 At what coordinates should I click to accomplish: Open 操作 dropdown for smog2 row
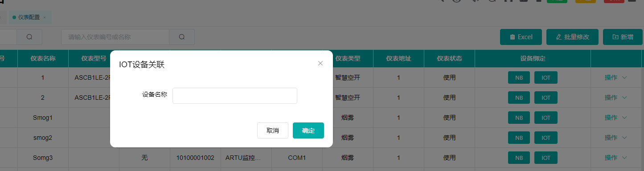click(x=616, y=138)
